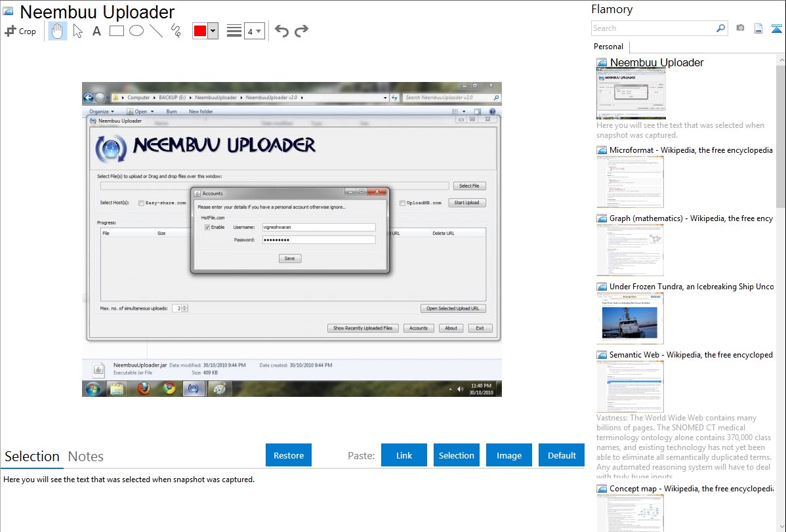Click the Default paste button

point(562,455)
